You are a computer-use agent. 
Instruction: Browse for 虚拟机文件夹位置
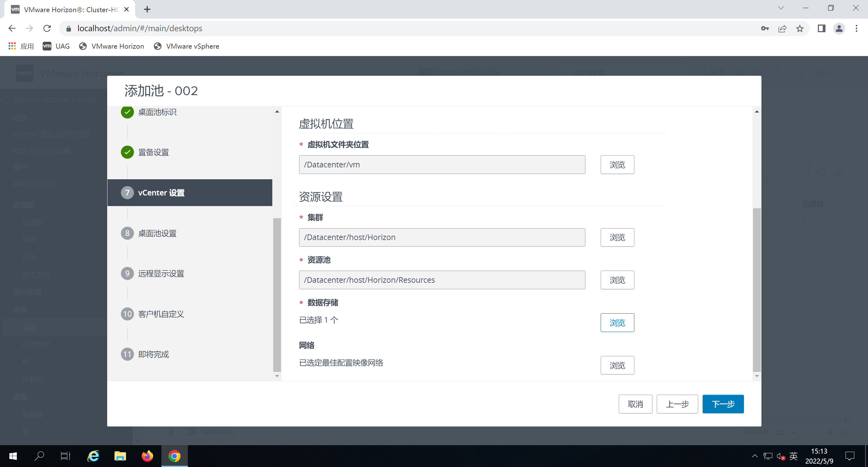pos(617,165)
